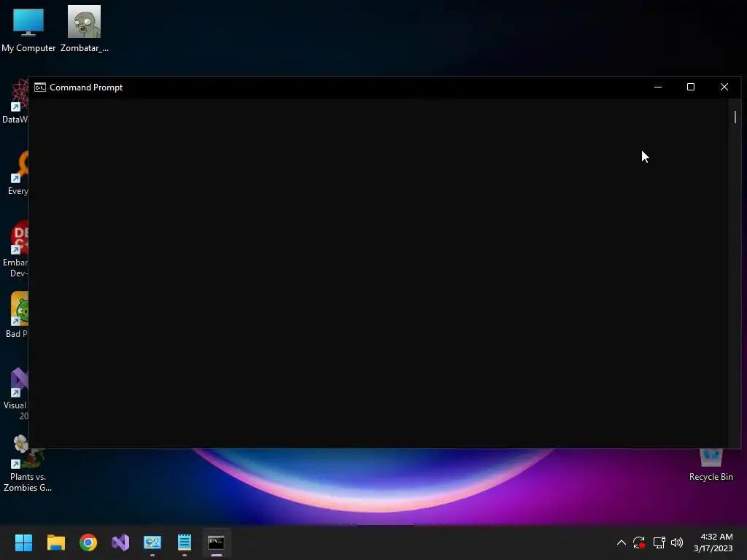Open network settings from system tray
The image size is (747, 560).
click(659, 542)
